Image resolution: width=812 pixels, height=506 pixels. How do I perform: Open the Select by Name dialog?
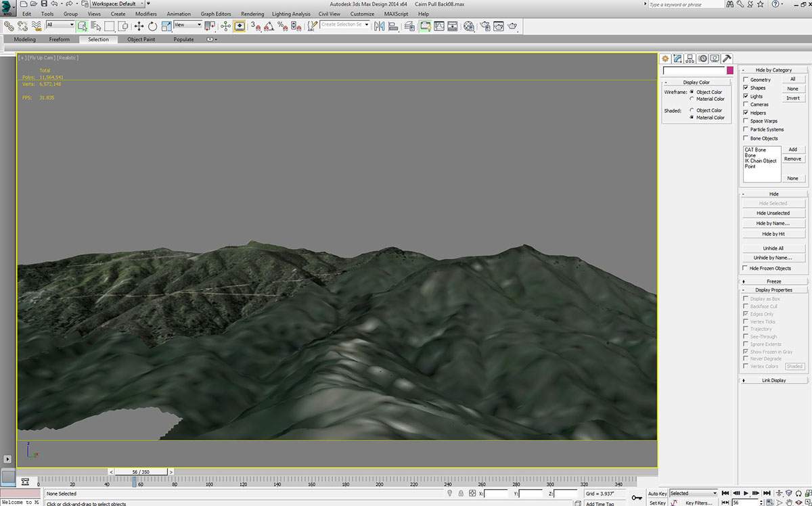[96, 26]
